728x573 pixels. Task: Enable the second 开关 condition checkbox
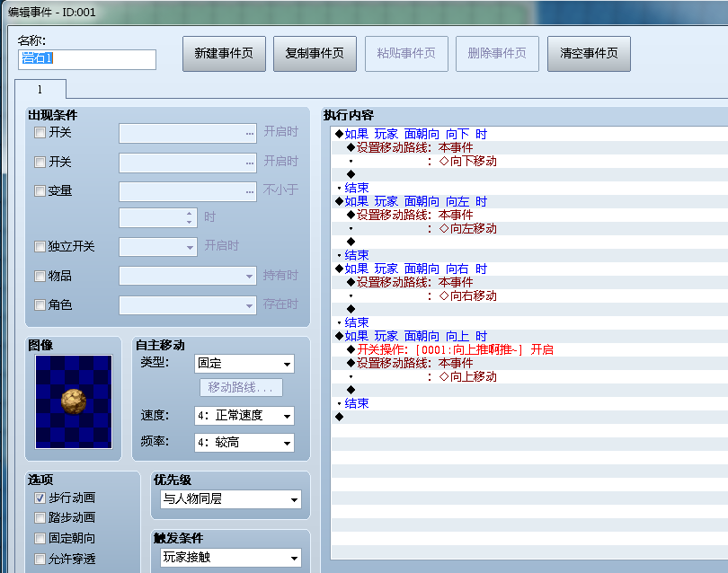pos(40,162)
